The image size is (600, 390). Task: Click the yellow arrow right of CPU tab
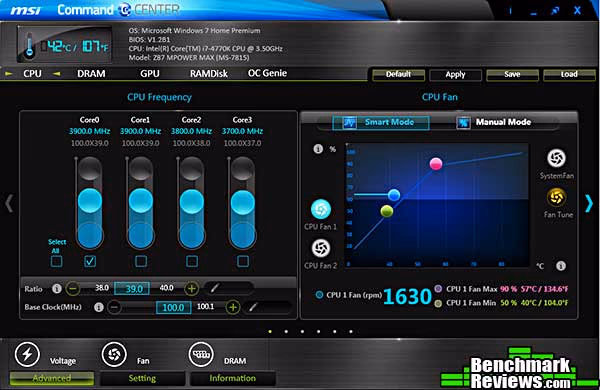[57, 73]
